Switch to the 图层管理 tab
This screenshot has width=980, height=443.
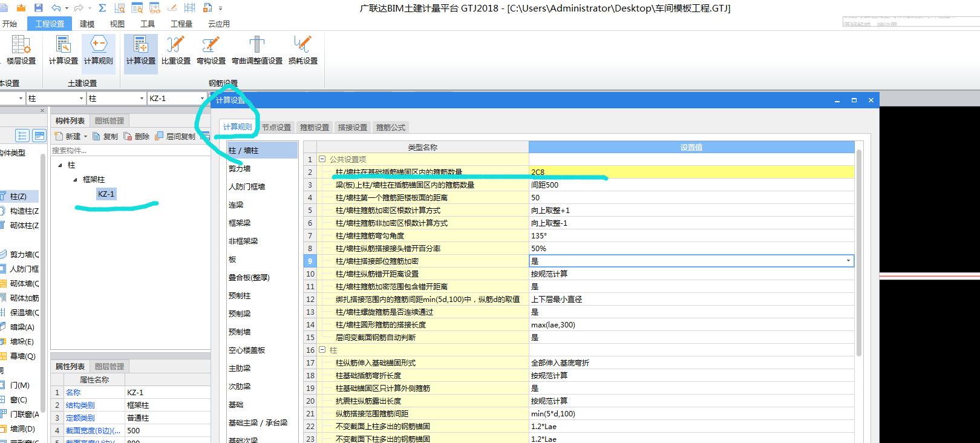tap(109, 366)
